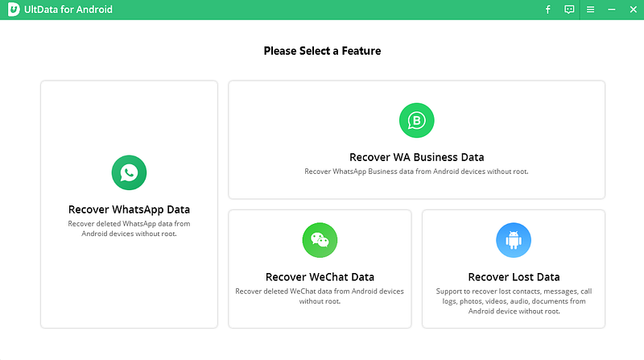This screenshot has height=360, width=644.
Task: Select the Recover WA Business Data title
Action: (x=416, y=157)
